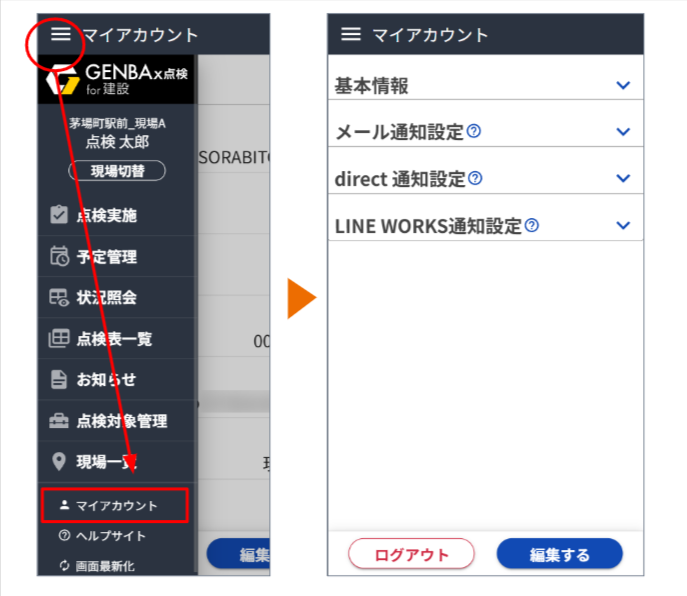The image size is (687, 596).
Task: Click the 現場切替 button
Action: [x=117, y=170]
